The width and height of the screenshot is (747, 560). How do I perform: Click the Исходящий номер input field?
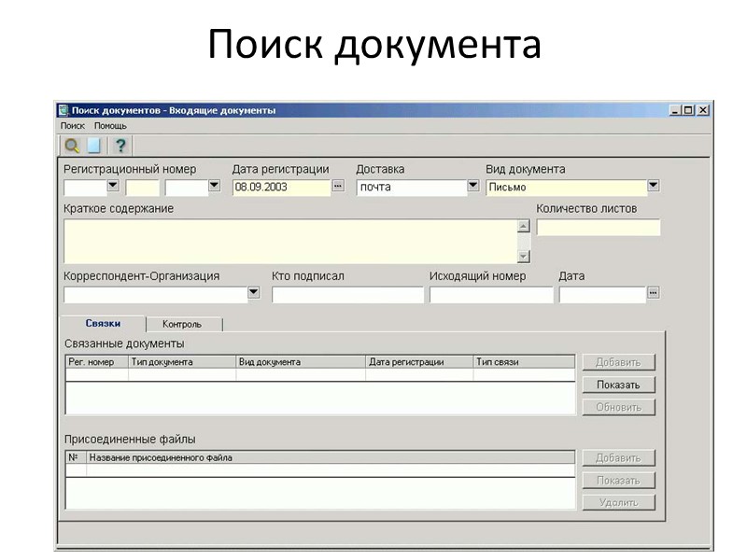click(x=491, y=295)
